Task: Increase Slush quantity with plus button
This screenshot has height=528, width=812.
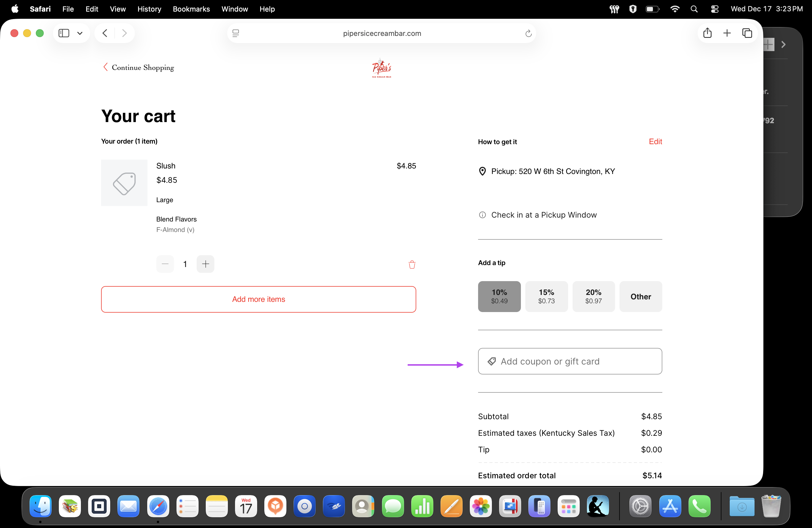Action: pos(205,264)
